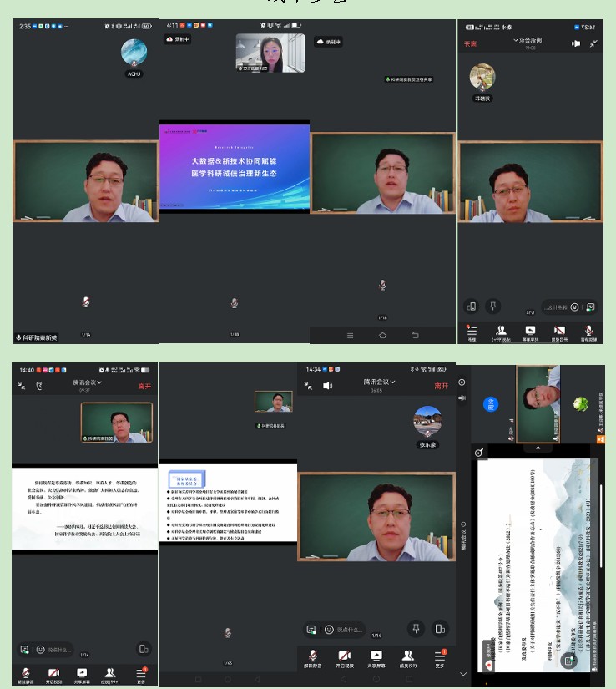The width and height of the screenshot is (616, 689).
Task: Open the chat bubble icon in the 14:40 screenshot
Action: [x=24, y=649]
